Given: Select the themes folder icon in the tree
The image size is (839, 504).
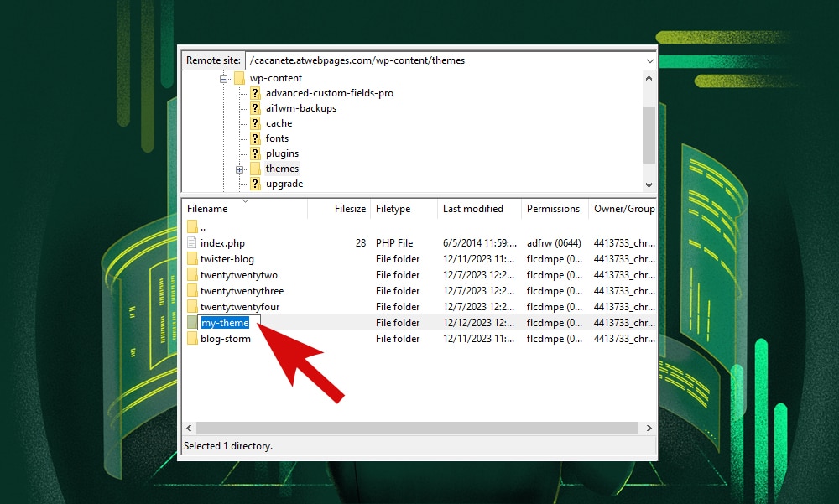Looking at the screenshot, I should [x=255, y=168].
